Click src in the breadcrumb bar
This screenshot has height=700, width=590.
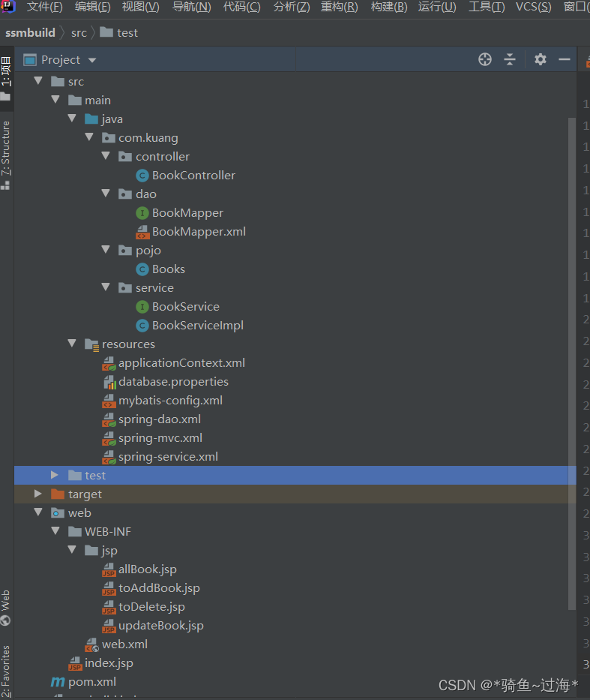pyautogui.click(x=79, y=32)
